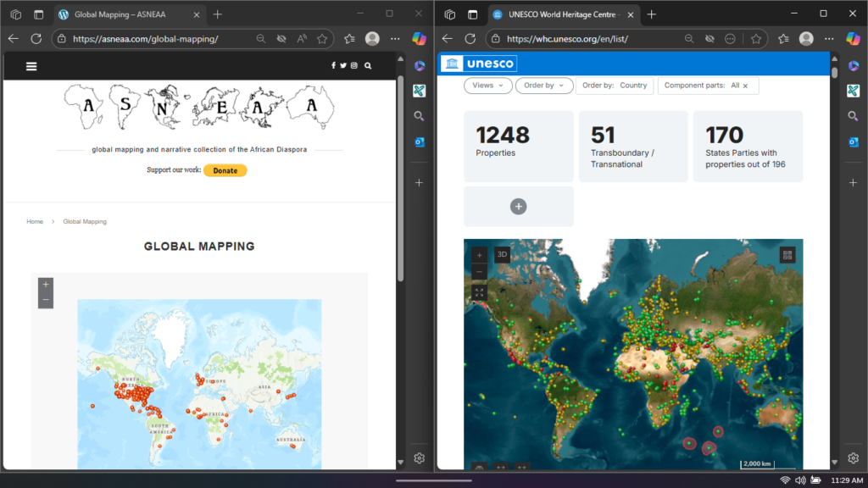
Task: Open hamburger menu on ASNEAA site
Action: 31,66
